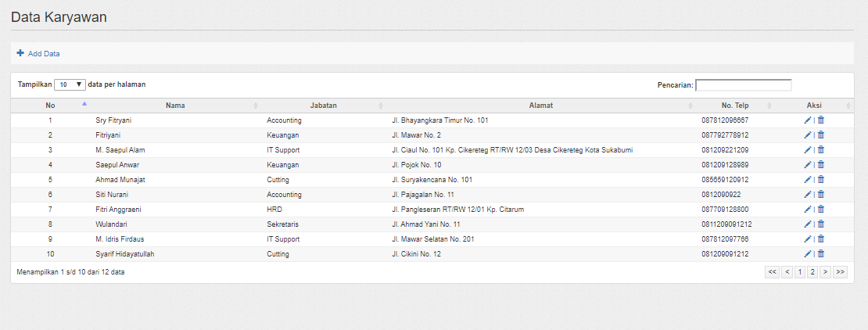Image resolution: width=868 pixels, height=330 pixels.
Task: Sort table by the Nama column header
Action: pyautogui.click(x=175, y=106)
